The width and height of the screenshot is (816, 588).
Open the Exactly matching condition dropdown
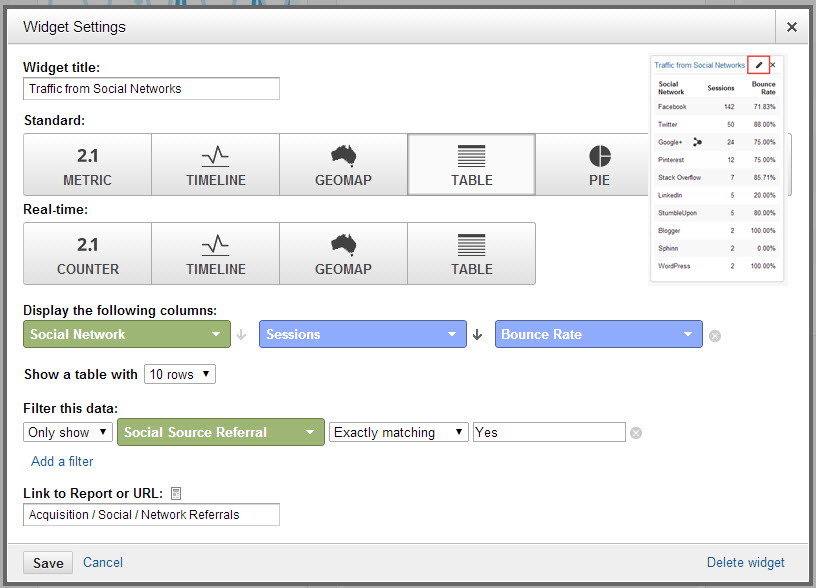399,432
